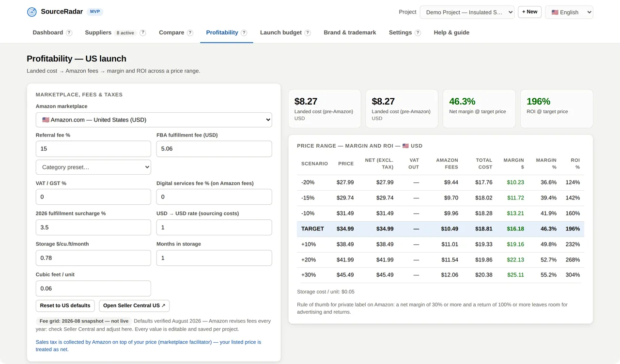
Task: Click the MARGIN % column header
Action: click(x=546, y=164)
